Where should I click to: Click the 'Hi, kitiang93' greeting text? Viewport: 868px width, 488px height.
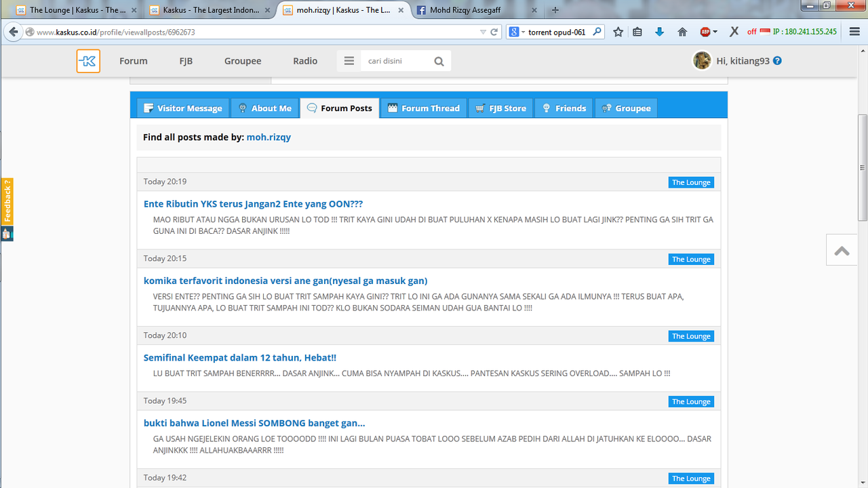tap(743, 61)
